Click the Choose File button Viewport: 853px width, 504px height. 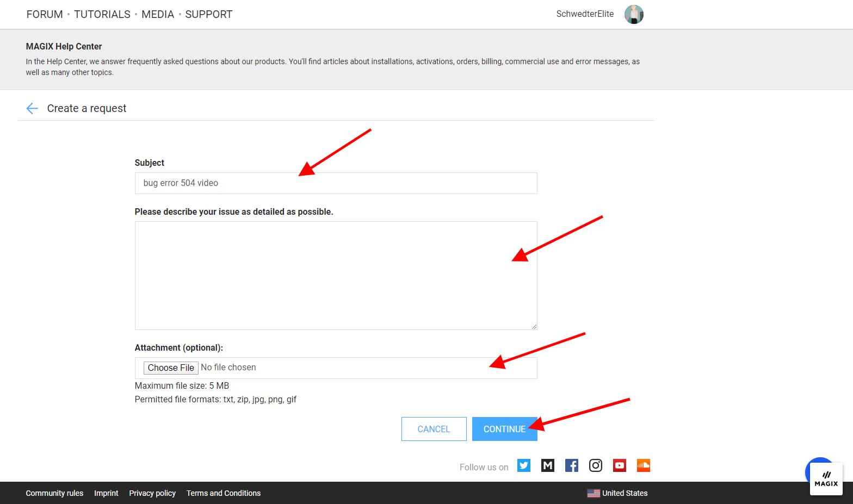pos(171,368)
